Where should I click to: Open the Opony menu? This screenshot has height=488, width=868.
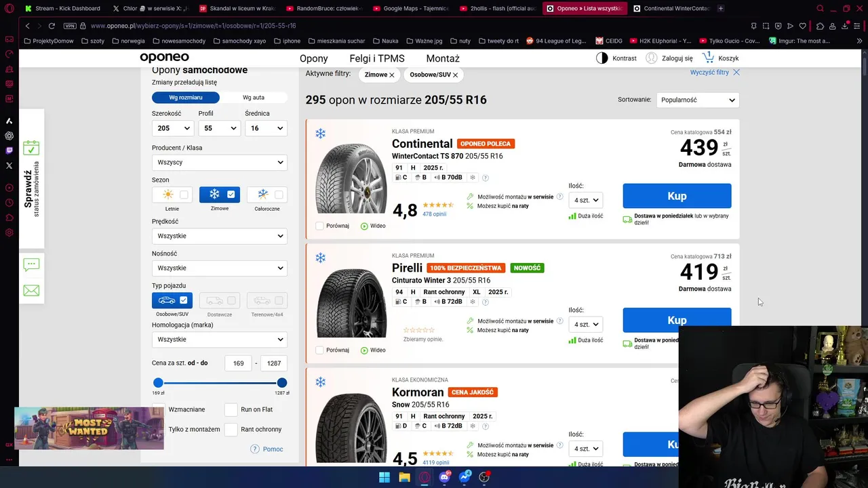(313, 58)
